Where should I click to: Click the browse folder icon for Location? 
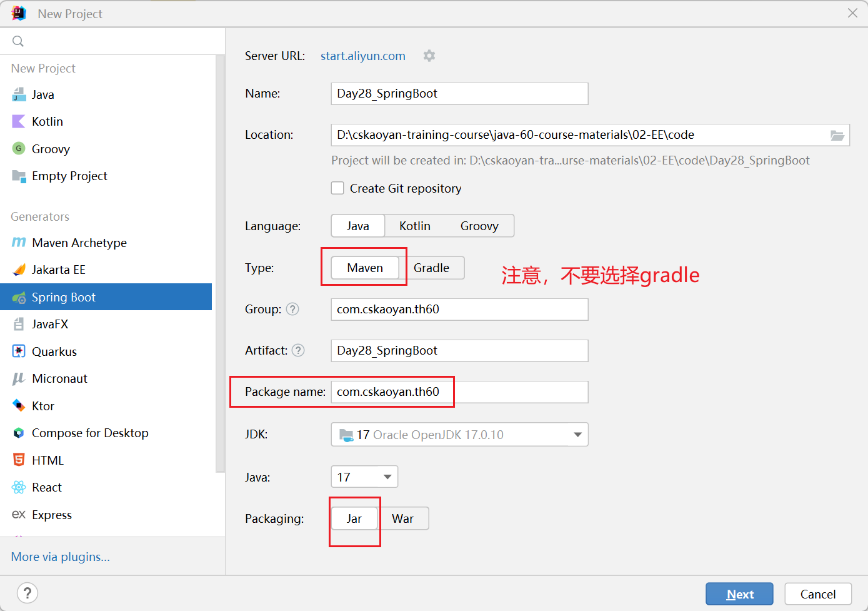coord(837,135)
